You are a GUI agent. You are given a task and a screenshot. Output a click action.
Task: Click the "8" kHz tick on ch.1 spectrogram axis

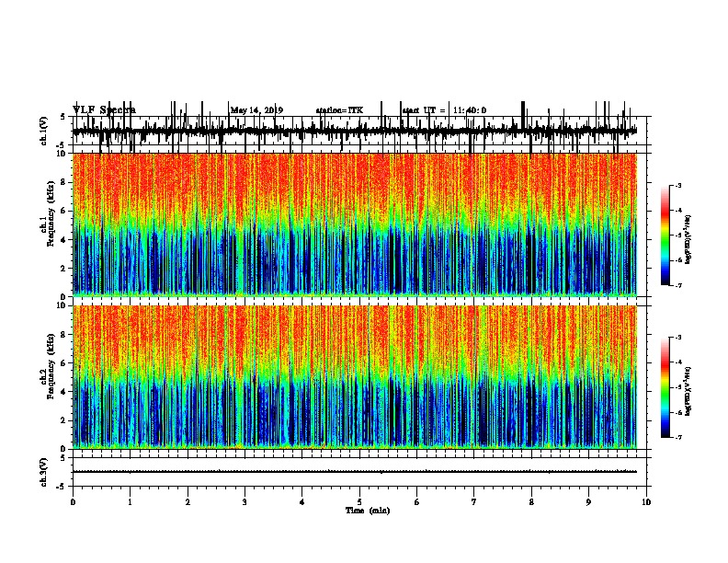[x=63, y=182]
